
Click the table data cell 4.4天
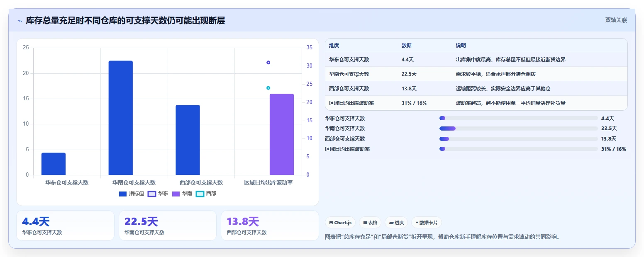point(407,60)
